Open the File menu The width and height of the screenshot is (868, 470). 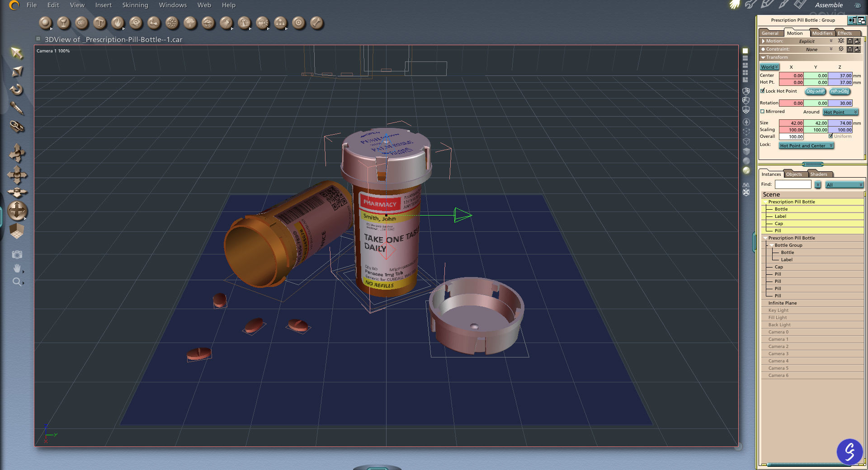click(32, 5)
